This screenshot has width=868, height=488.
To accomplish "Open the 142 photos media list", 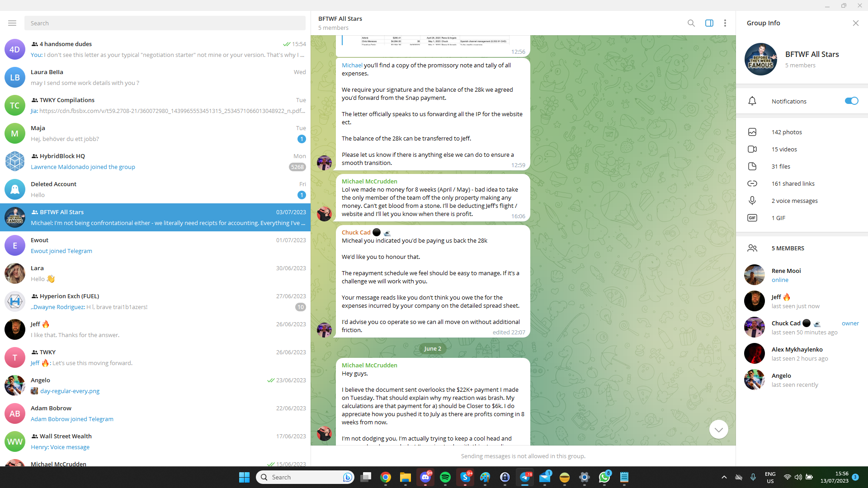I will (787, 132).
